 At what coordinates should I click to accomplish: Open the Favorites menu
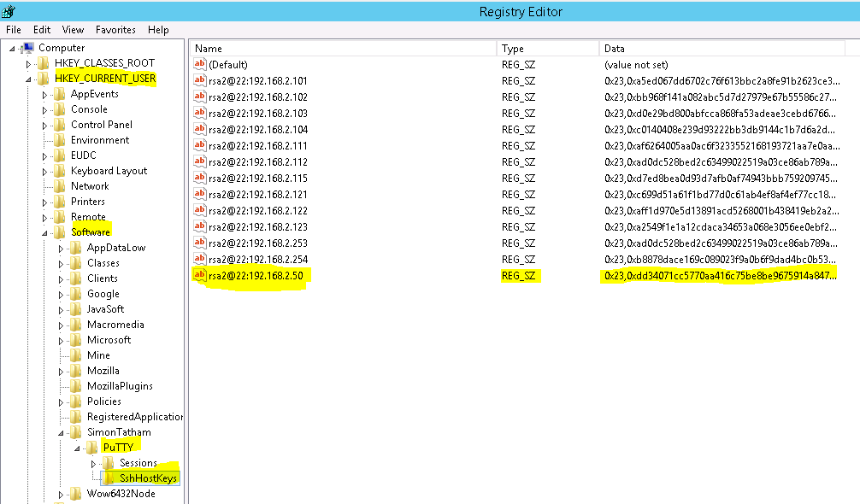pos(115,29)
